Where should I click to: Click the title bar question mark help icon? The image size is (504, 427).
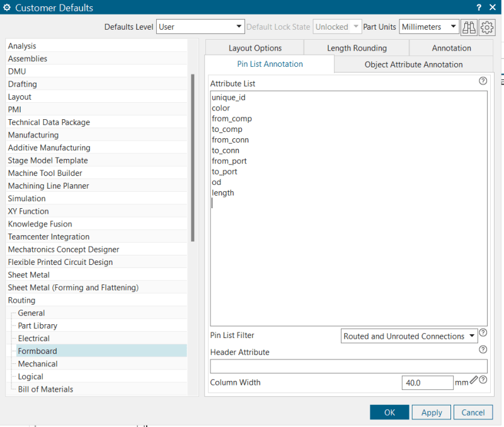[x=479, y=7]
